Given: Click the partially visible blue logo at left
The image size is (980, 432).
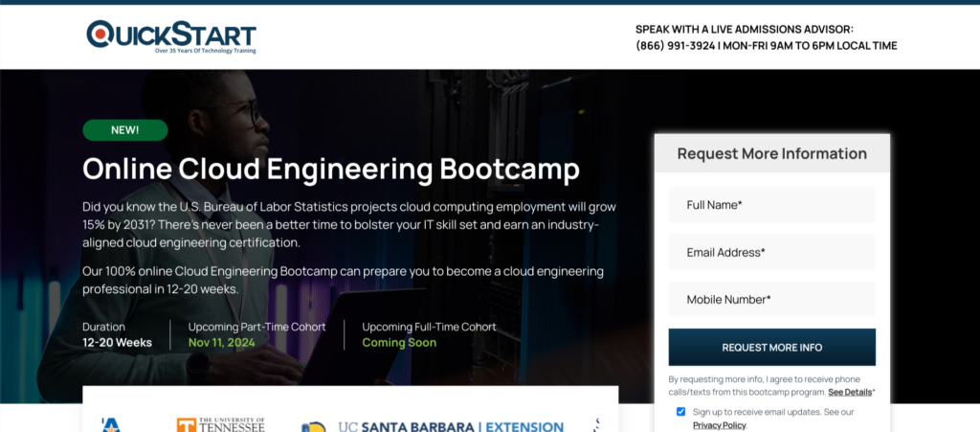Looking at the screenshot, I should 110,424.
